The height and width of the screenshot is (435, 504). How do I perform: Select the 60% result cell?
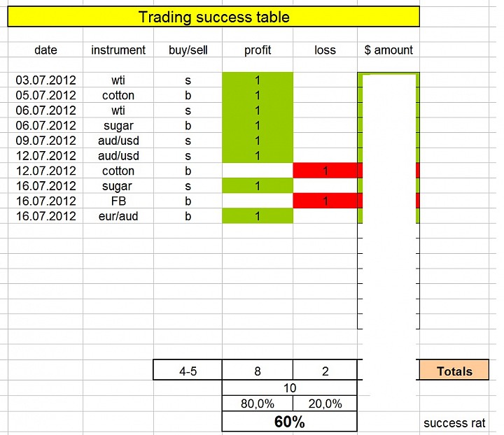289,422
